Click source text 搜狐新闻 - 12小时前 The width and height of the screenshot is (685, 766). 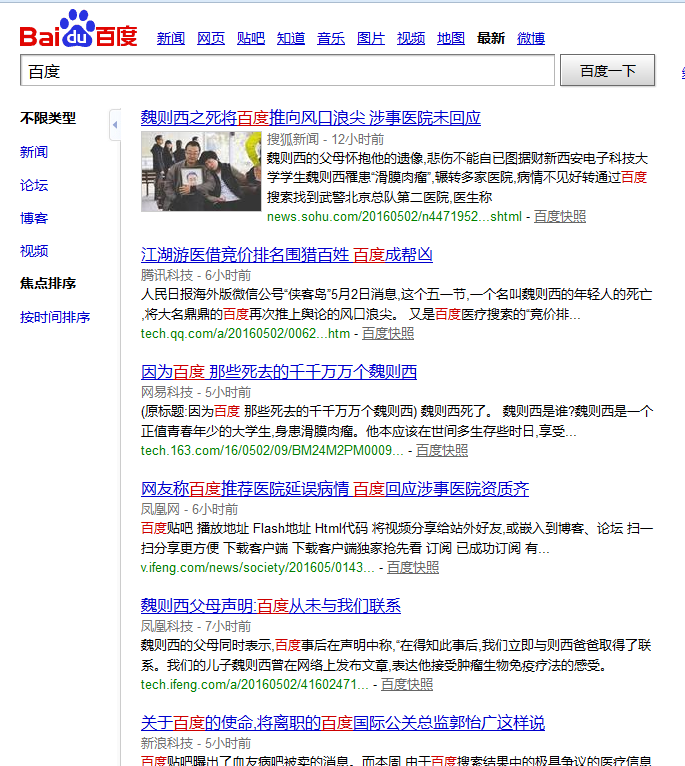click(x=325, y=139)
